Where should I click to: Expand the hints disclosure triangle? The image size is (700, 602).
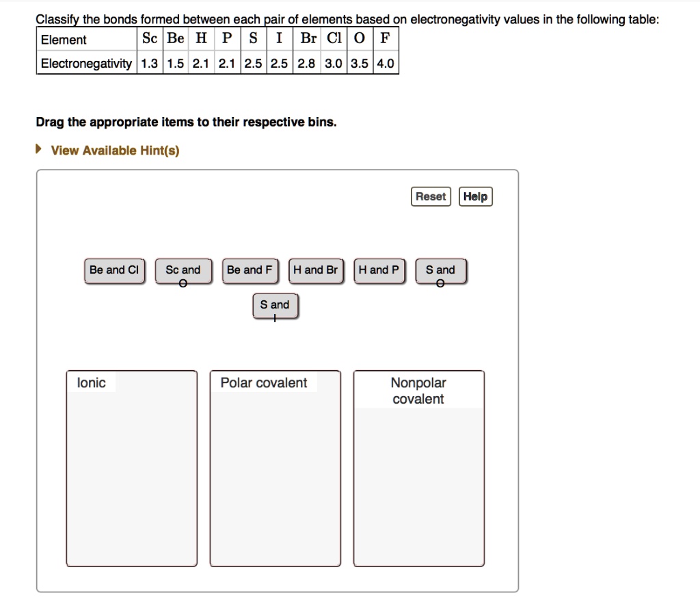[38, 148]
